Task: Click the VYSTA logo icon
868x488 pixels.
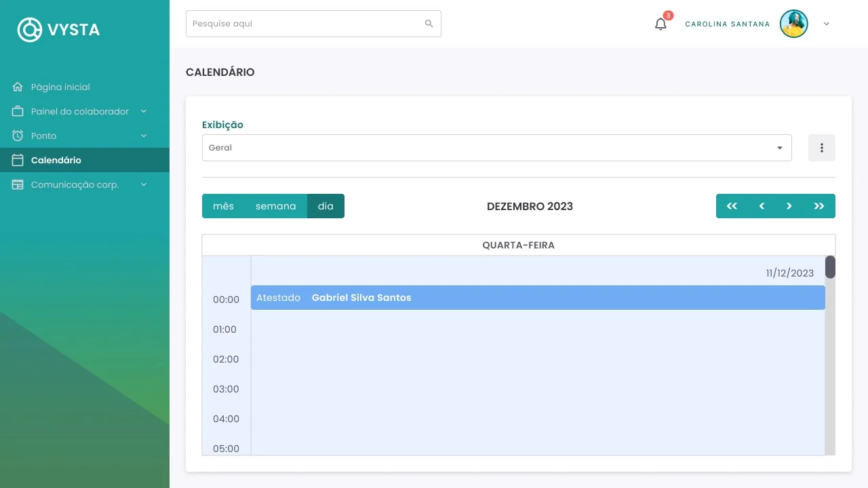Action: tap(30, 29)
